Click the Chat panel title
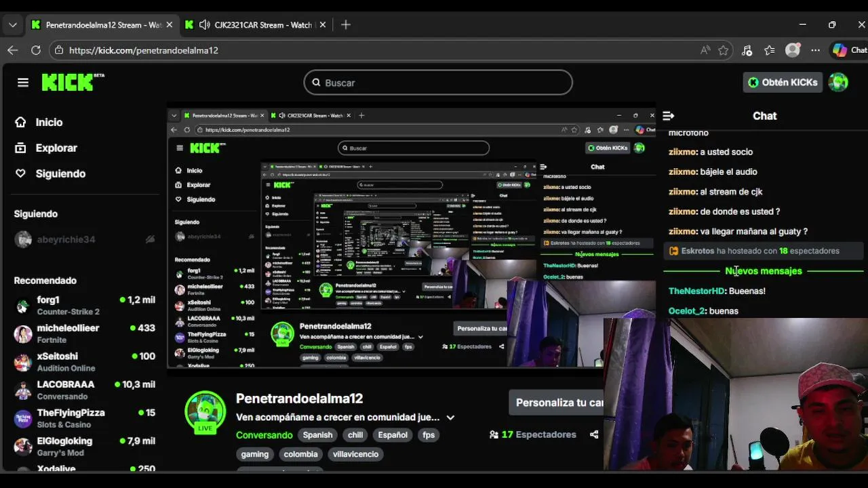 click(765, 116)
